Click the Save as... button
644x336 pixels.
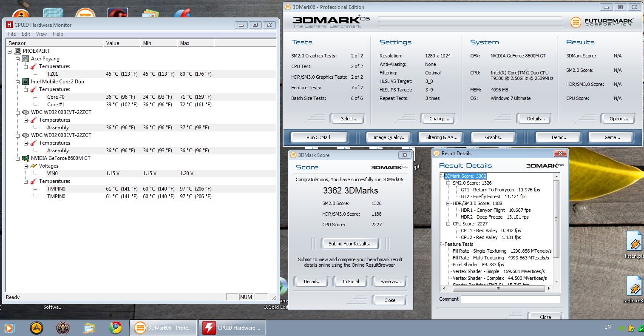390,282
